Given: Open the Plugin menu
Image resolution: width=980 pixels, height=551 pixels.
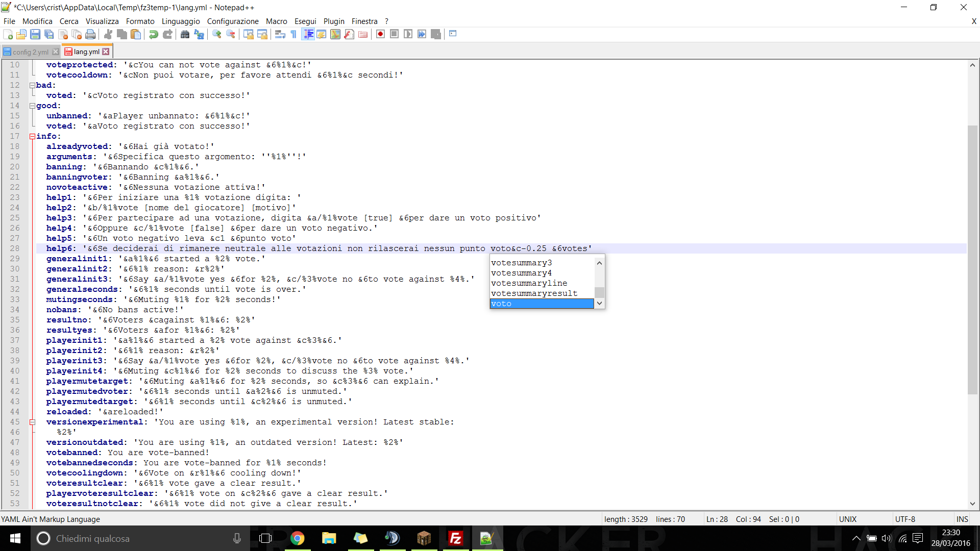Looking at the screenshot, I should click(x=334, y=21).
